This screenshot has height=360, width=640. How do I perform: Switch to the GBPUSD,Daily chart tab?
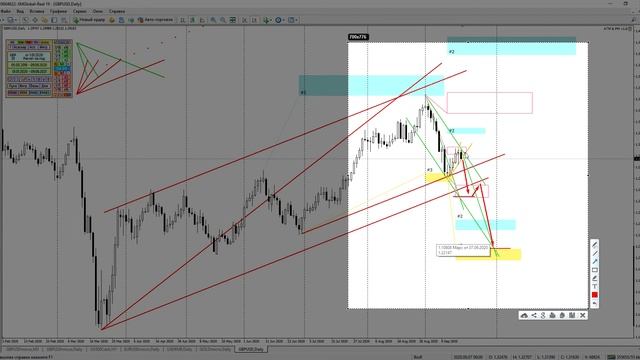251,349
